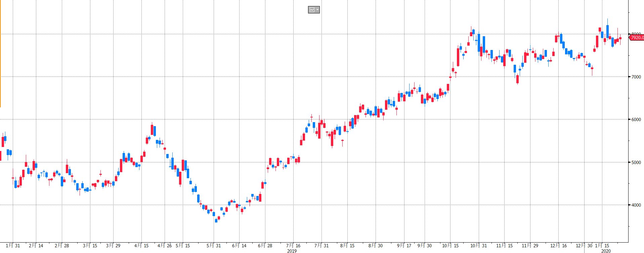Image resolution: width=644 pixels, height=253 pixels.
Task: Pick the 5月 31 date on the axis
Action: [x=214, y=246]
